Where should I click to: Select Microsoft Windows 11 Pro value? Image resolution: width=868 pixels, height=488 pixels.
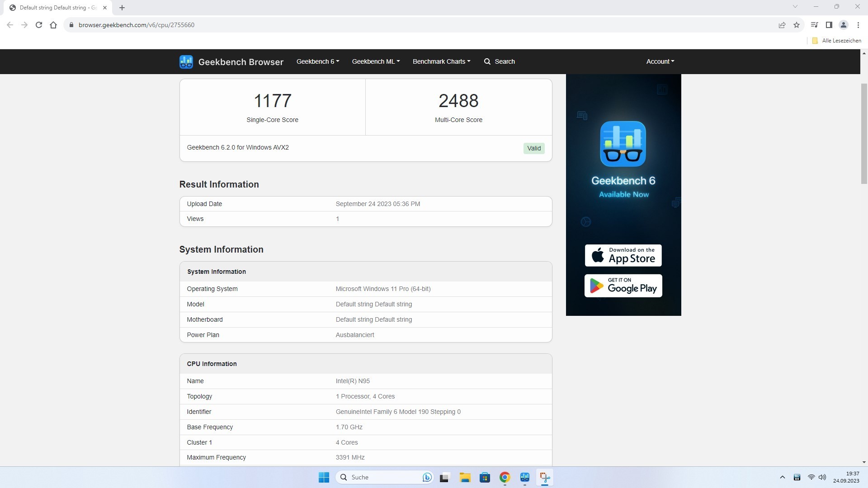click(383, 289)
